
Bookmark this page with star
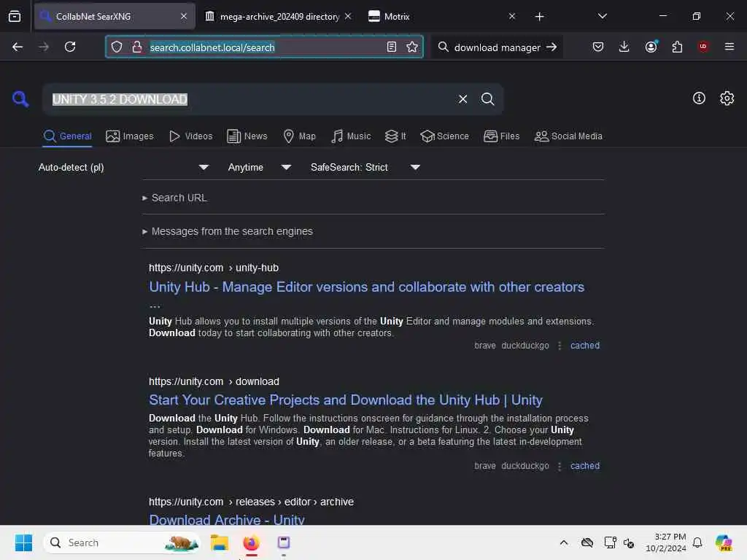coord(412,47)
